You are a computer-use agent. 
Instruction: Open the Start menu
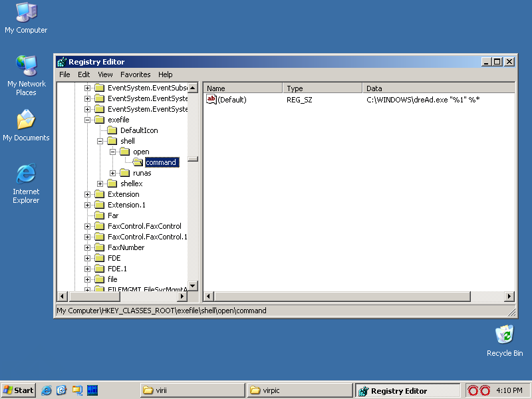tap(19, 390)
